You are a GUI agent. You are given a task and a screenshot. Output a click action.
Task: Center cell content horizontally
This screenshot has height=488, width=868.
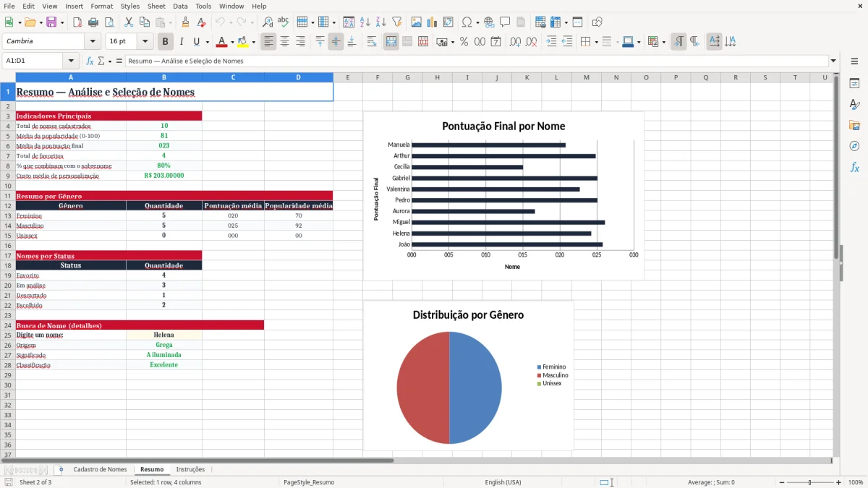[285, 42]
